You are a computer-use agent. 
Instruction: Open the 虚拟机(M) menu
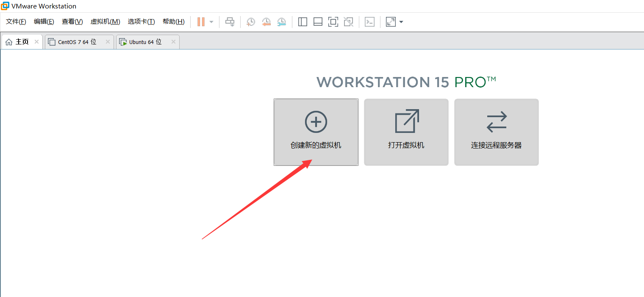(x=105, y=22)
